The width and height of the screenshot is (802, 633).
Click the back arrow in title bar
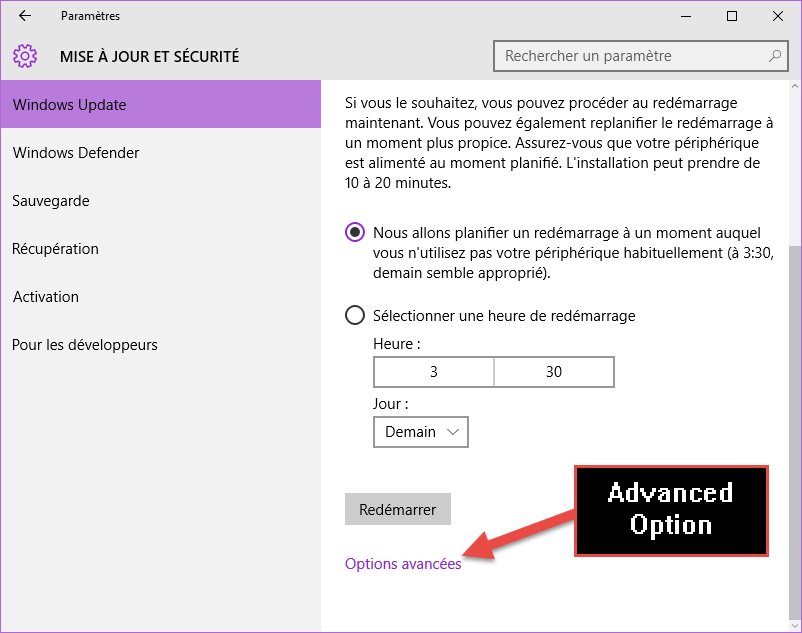[x=25, y=16]
